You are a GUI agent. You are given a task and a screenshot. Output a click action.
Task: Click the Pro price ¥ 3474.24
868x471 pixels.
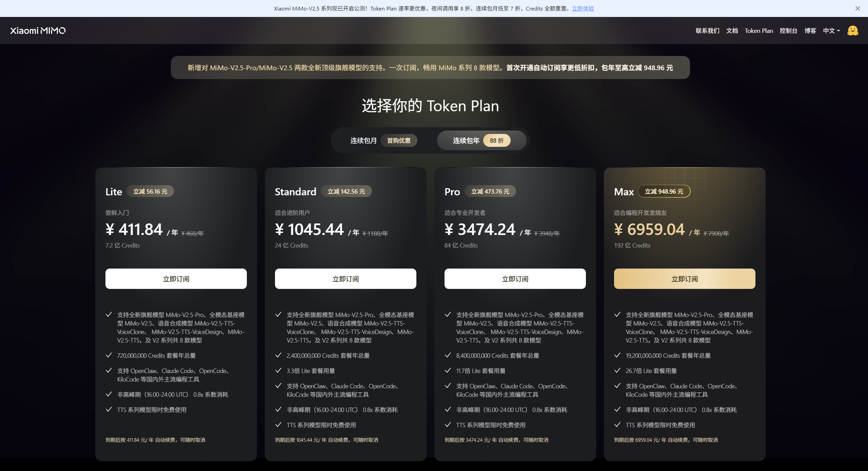(480, 229)
